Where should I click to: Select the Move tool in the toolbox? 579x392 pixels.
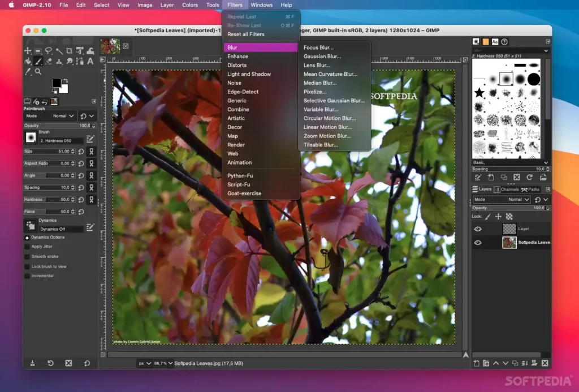pyautogui.click(x=28, y=50)
